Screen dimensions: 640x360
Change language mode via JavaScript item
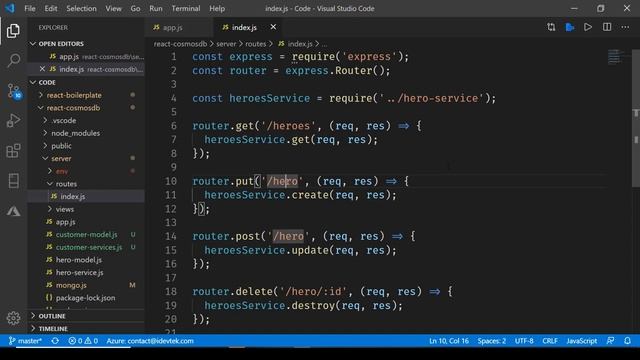click(x=582, y=341)
